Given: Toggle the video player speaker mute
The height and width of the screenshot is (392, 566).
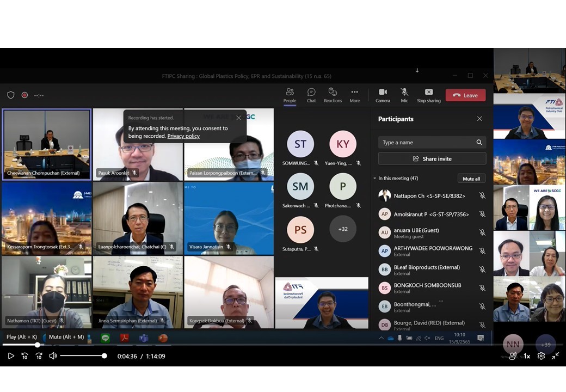Looking at the screenshot, I should 53,356.
